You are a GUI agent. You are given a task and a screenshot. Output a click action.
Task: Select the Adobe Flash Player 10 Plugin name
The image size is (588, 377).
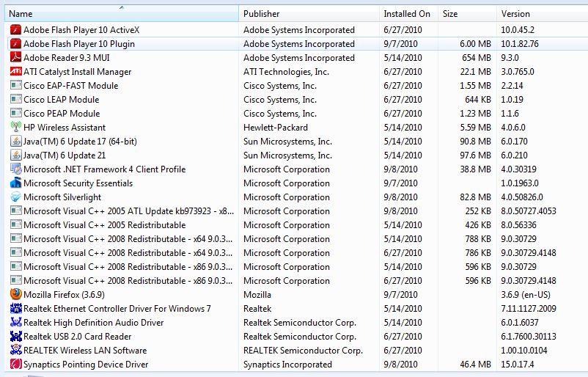[x=79, y=44]
